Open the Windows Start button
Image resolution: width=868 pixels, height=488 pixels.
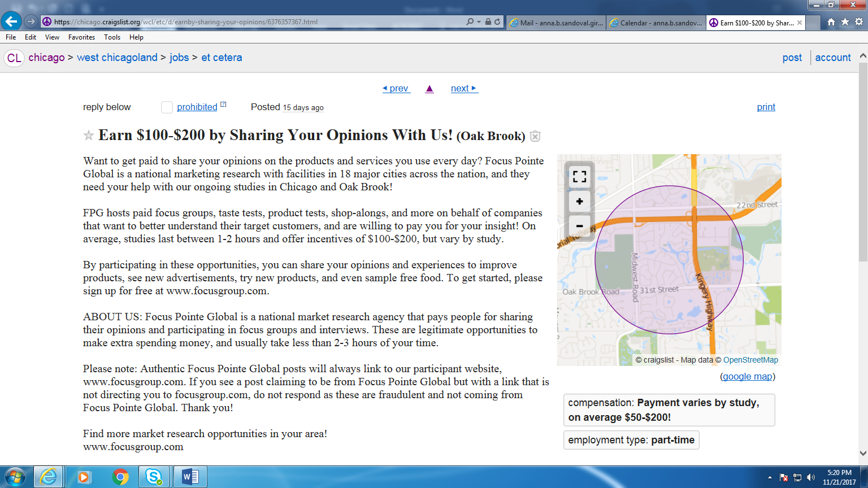[x=15, y=477]
